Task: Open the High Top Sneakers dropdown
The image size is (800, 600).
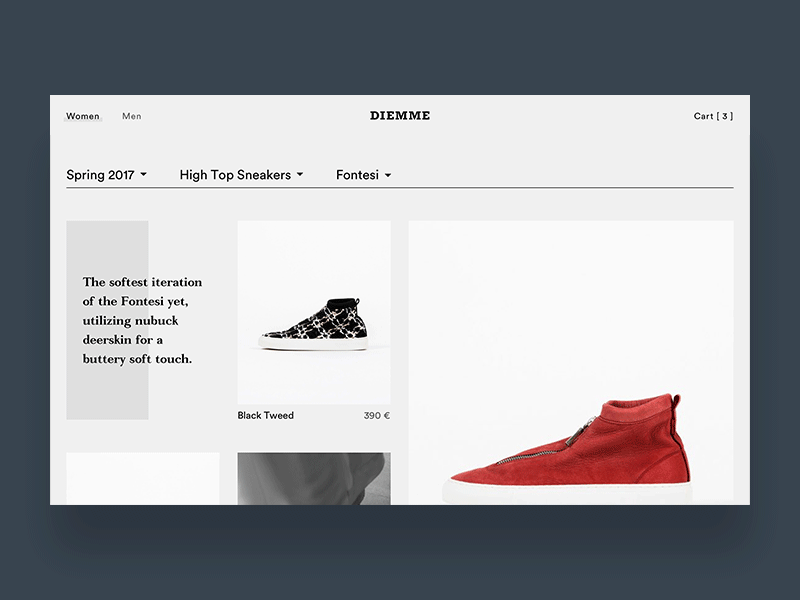Action: coord(241,175)
